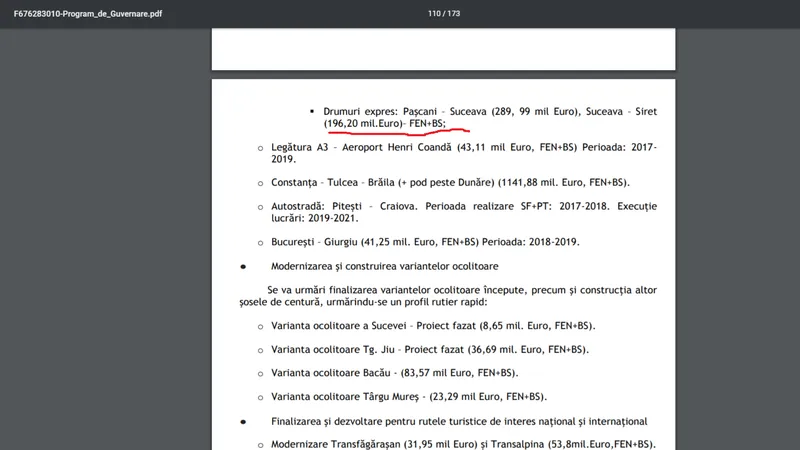Click the circle bullet before Varianta ocolitoare Tg. Jiu
This screenshot has height=450, width=800.
261,350
